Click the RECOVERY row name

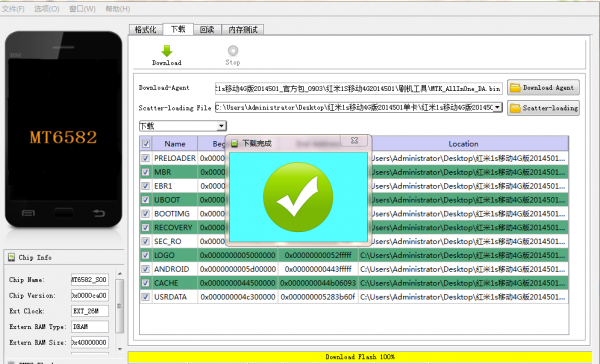pyautogui.click(x=173, y=227)
